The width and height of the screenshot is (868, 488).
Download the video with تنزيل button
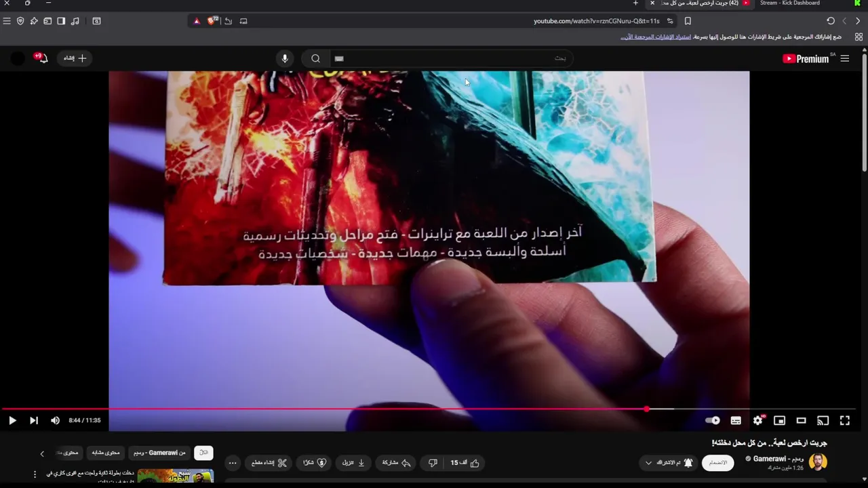tap(354, 463)
